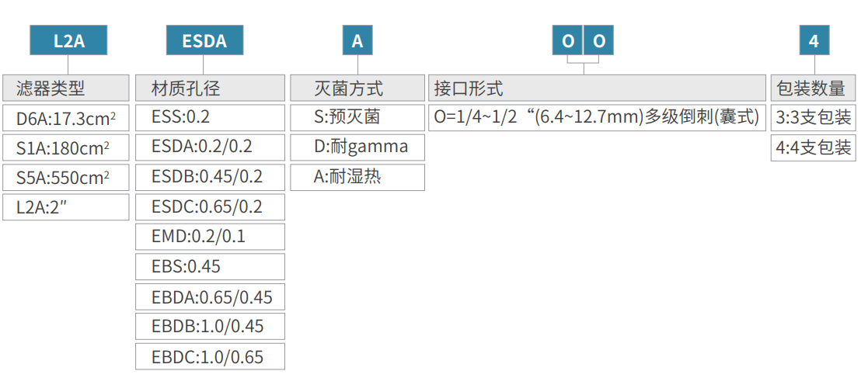This screenshot has height=378, width=868.
Task: Click the EMD:0.2/0.1 option
Action: (x=210, y=237)
